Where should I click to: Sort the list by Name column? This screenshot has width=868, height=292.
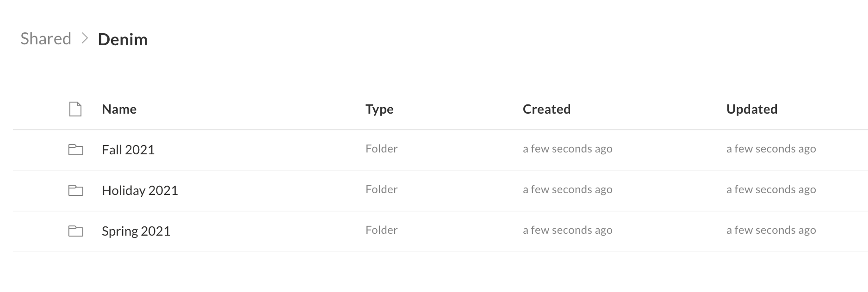click(119, 109)
